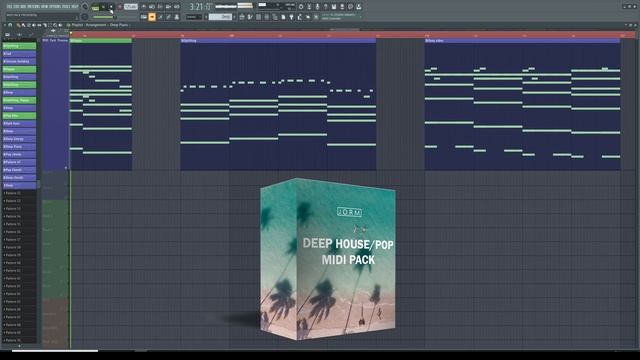Open the global snap dropdown
Screen dimensions: 640x360
click(194, 17)
